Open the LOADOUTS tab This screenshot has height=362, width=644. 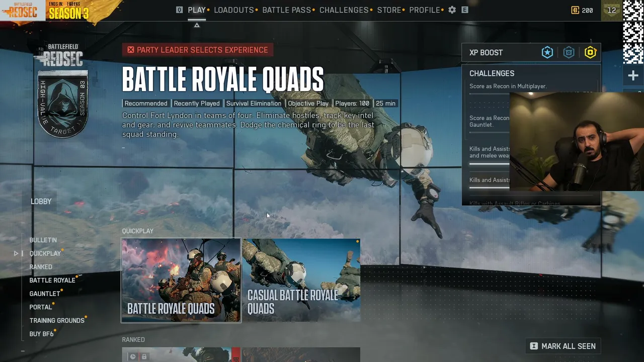coord(234,10)
